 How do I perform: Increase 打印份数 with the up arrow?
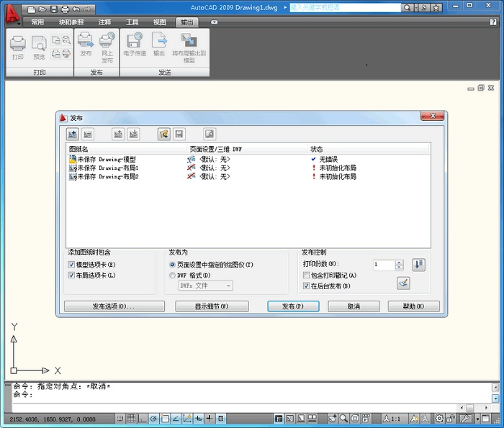tap(400, 262)
